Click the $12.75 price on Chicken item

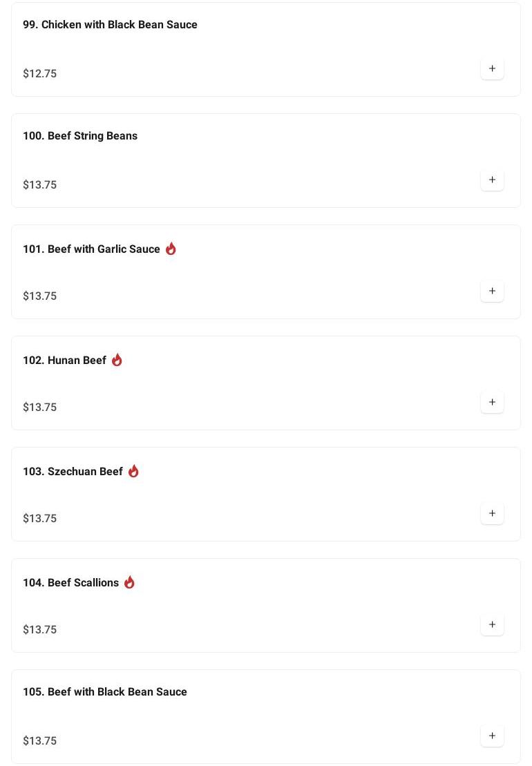click(40, 74)
